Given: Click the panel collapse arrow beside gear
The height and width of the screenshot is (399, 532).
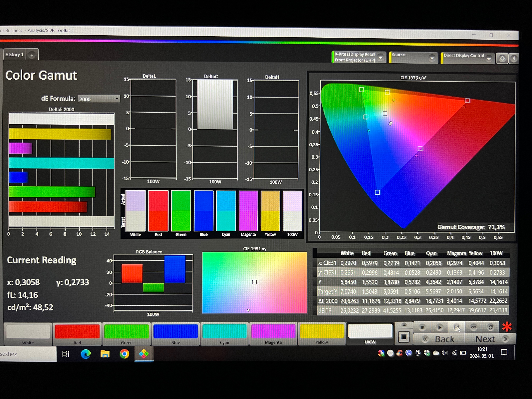Looking at the screenshot, I should click(514, 59).
